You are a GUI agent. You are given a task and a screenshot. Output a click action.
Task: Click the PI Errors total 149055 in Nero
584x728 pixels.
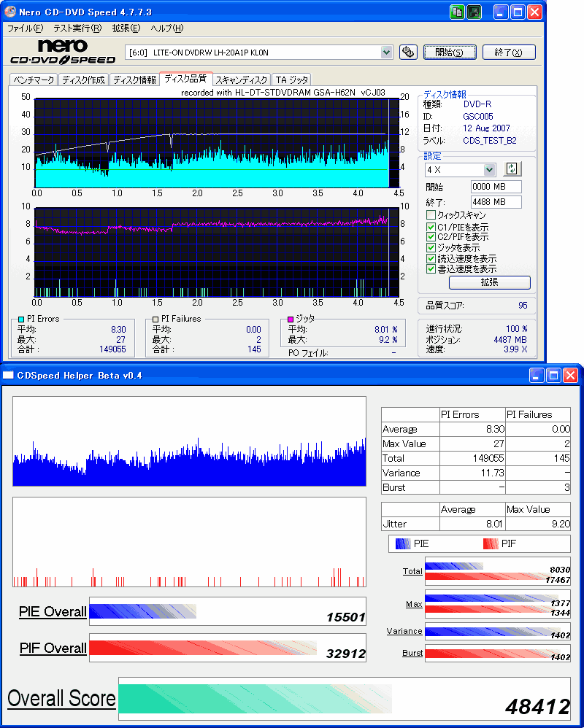pos(112,349)
